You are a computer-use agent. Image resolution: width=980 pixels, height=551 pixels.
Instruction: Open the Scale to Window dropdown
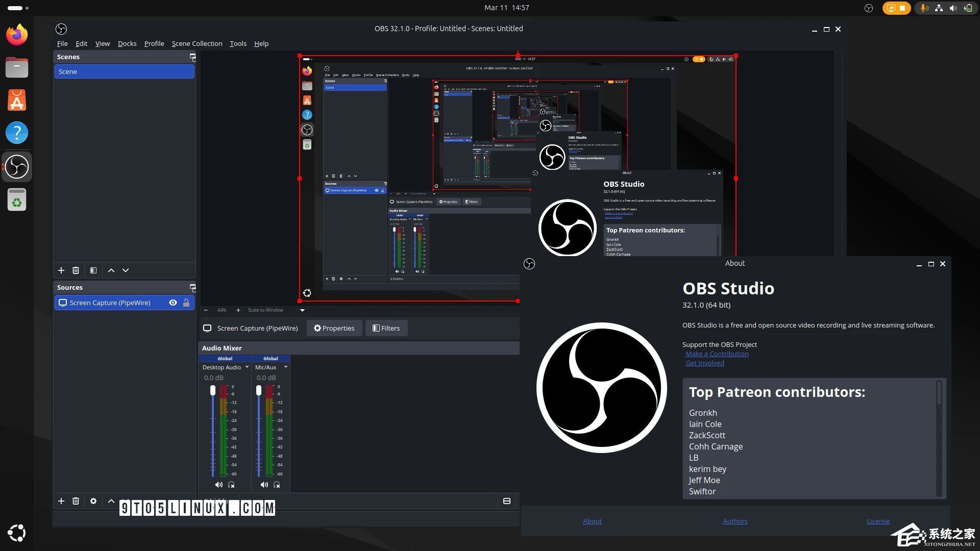[x=302, y=310]
